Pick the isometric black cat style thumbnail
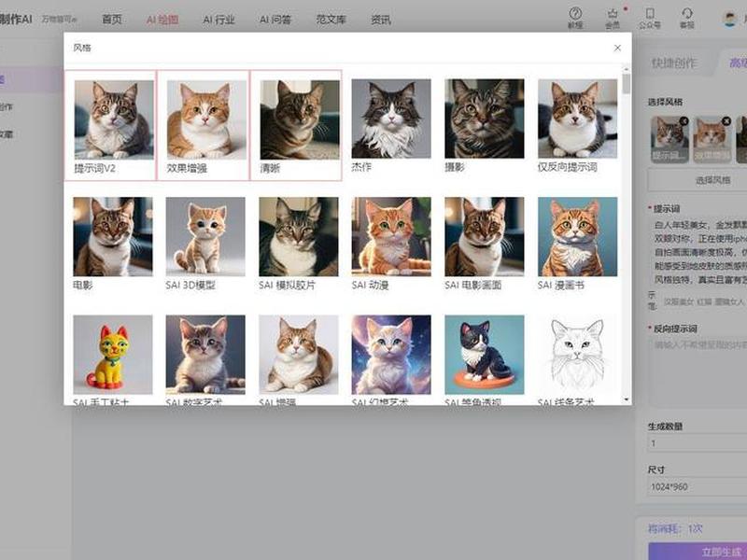This screenshot has width=747, height=560. click(x=484, y=355)
